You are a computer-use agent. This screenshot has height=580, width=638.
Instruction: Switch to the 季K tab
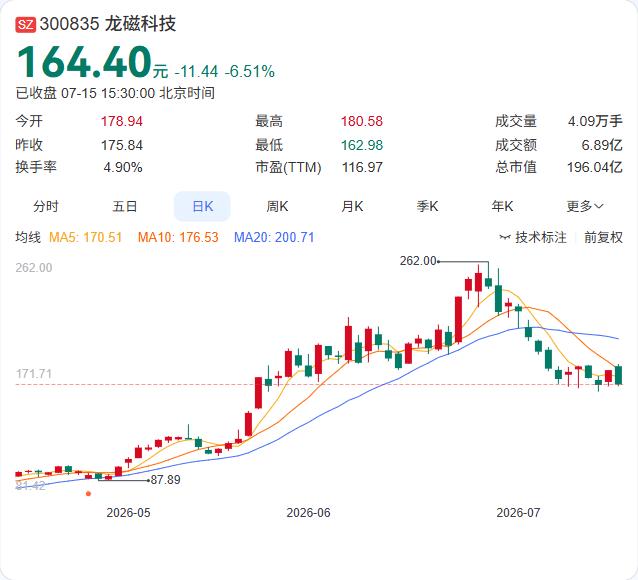click(x=427, y=206)
